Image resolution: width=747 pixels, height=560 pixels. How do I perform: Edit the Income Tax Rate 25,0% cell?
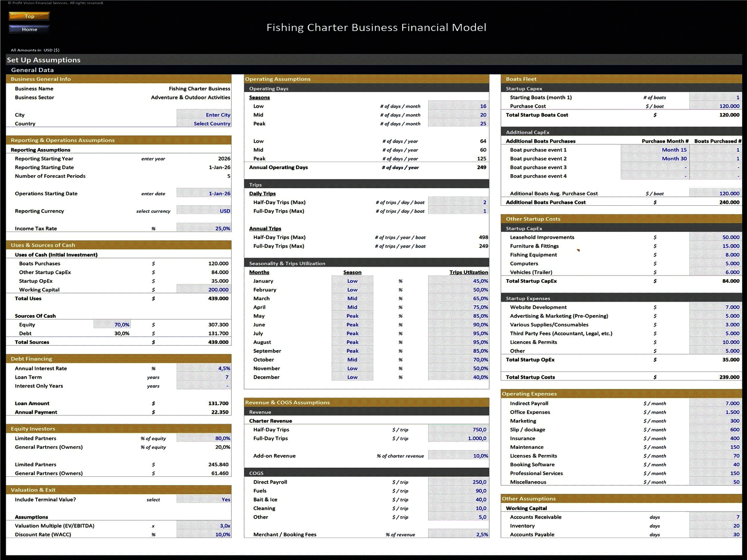203,228
